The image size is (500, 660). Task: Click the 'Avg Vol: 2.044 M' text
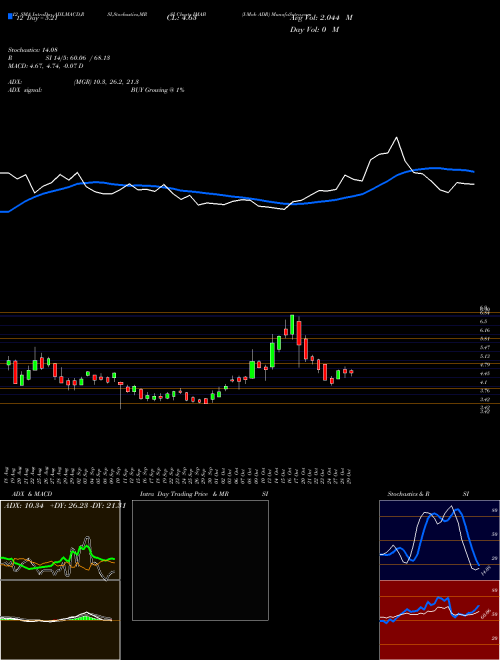(321, 18)
